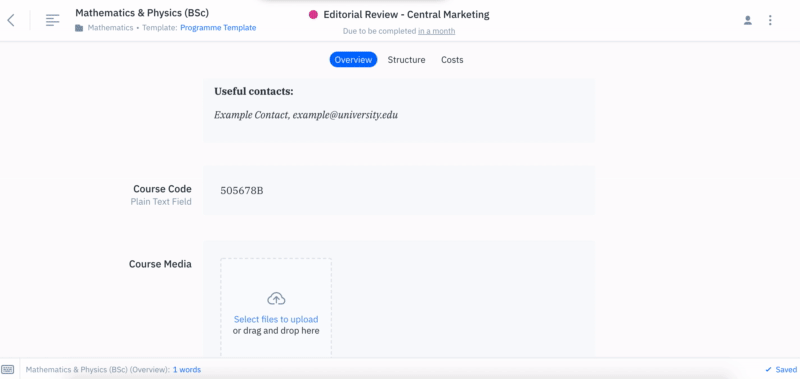Open the Editorial Review - Central Marketing status
Screen dimensions: 800x379
coord(406,15)
